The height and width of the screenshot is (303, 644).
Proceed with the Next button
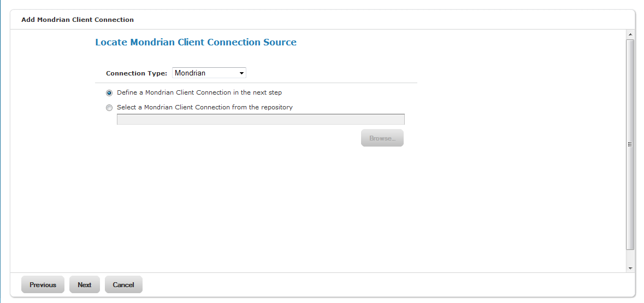tap(85, 284)
